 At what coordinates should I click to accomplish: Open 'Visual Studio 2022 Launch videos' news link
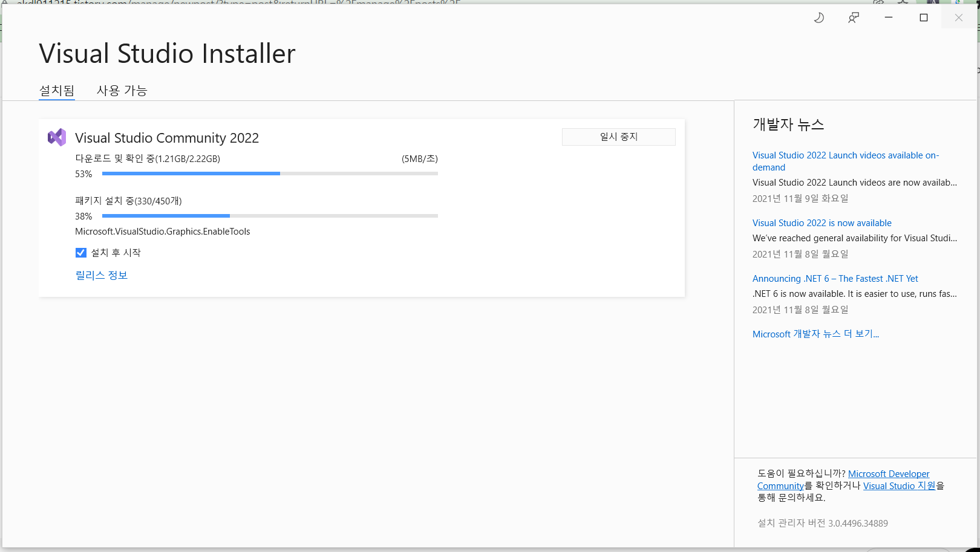pos(846,161)
